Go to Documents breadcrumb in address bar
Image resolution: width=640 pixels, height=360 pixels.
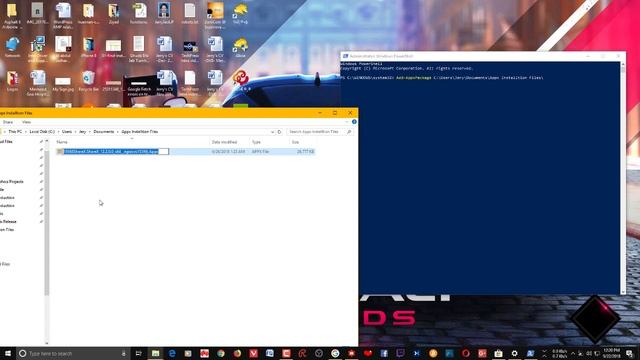point(104,131)
